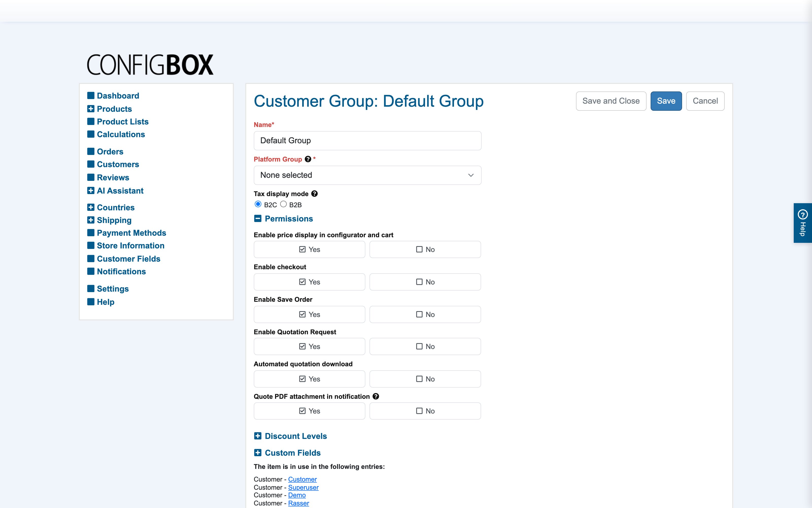Screen dimensions: 812x508
Task: Click the square icon beside Settings
Action: [91, 289]
